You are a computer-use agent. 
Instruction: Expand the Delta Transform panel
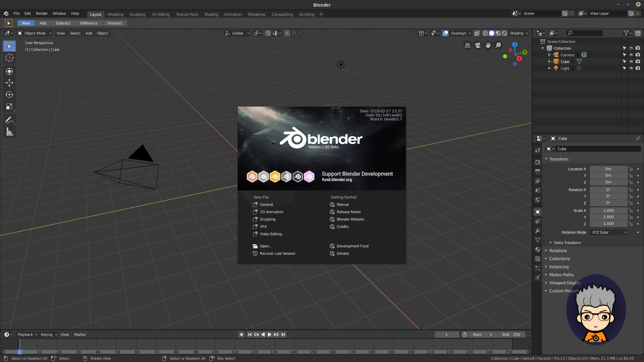pyautogui.click(x=567, y=243)
